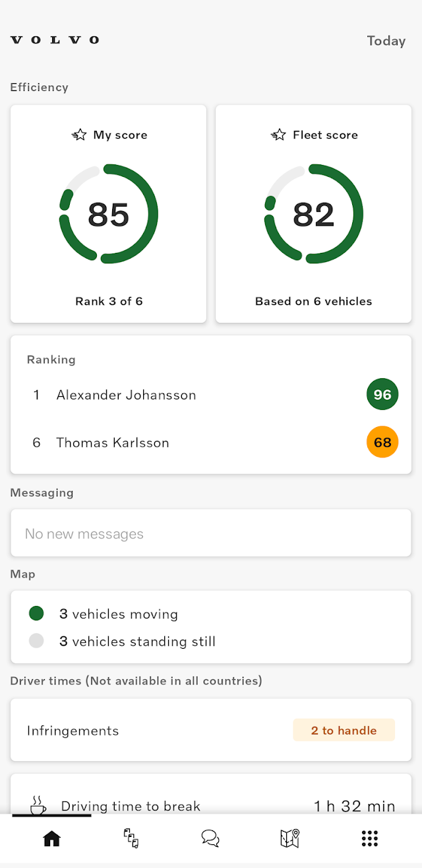The height and width of the screenshot is (868, 422).
Task: Click the star icon beside My score
Action: click(x=79, y=135)
